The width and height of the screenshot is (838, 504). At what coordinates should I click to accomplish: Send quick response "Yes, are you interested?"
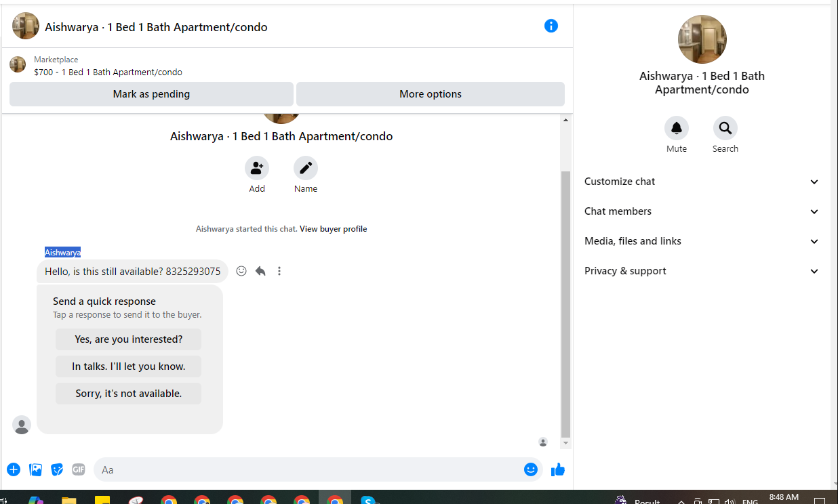[x=129, y=339]
